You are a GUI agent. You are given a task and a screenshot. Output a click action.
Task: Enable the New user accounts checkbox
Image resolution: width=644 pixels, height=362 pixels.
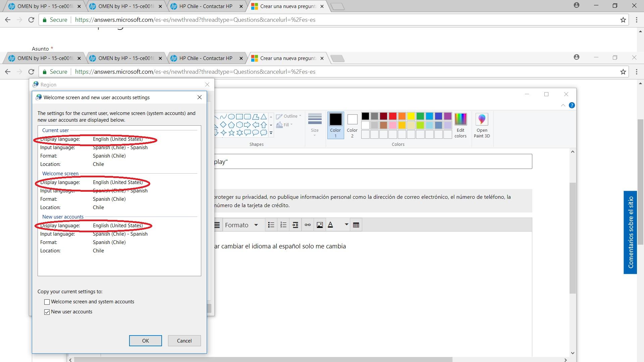point(47,312)
